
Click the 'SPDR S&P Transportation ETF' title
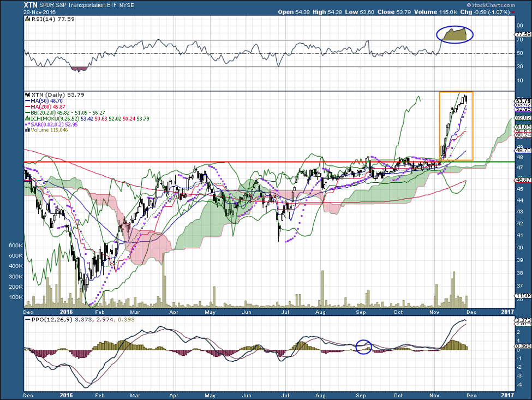point(78,5)
